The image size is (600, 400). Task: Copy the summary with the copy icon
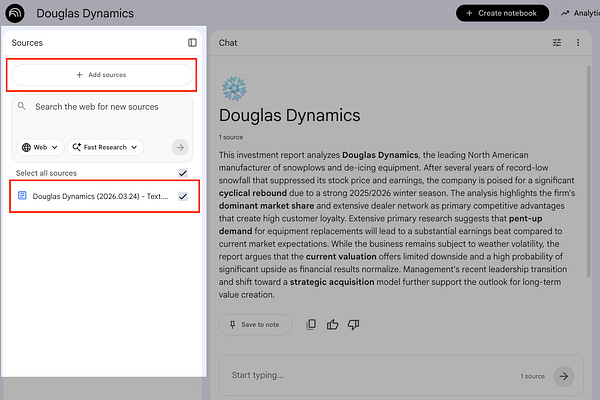pyautogui.click(x=311, y=325)
